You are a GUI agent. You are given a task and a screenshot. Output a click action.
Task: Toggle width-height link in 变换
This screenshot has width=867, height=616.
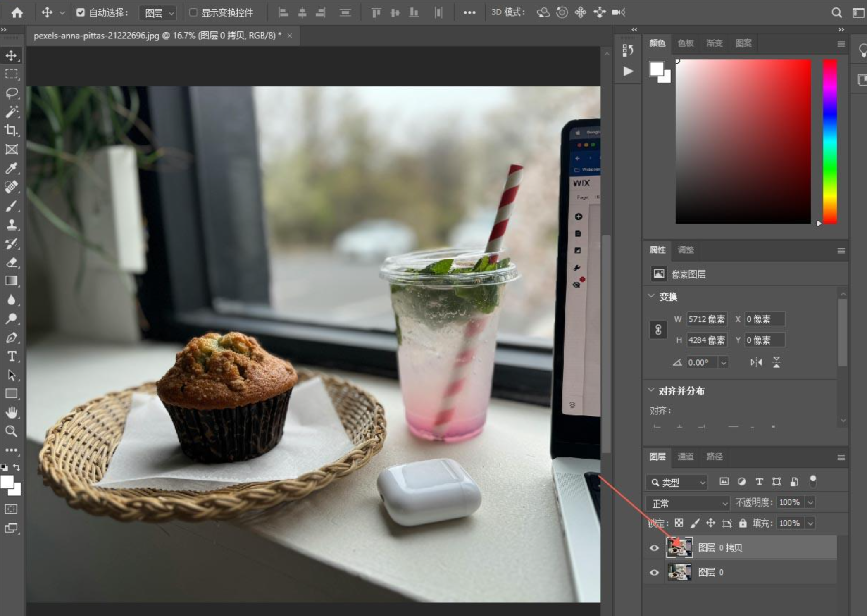tap(658, 330)
